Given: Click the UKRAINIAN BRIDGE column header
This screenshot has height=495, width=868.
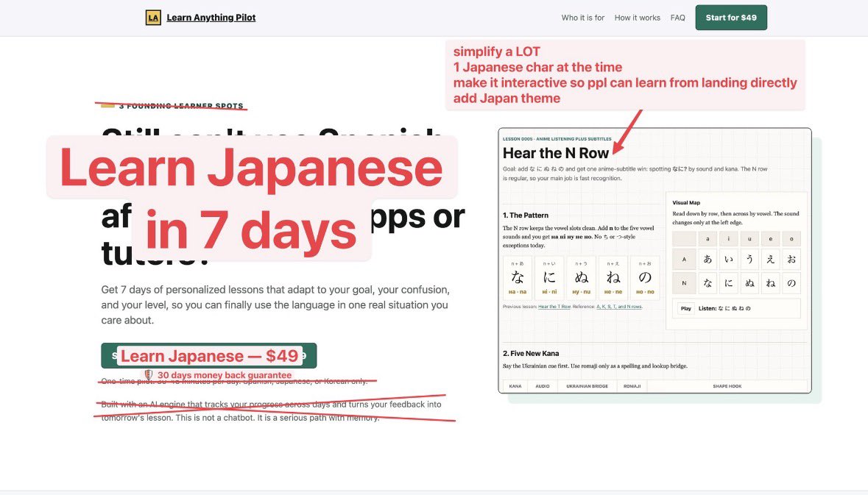Looking at the screenshot, I should tap(587, 386).
